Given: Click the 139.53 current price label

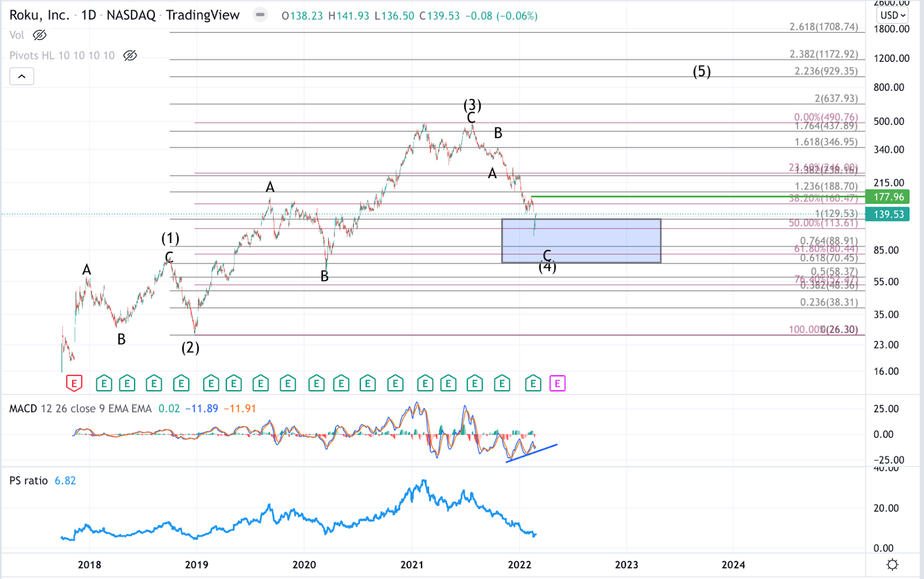Looking at the screenshot, I should point(888,214).
